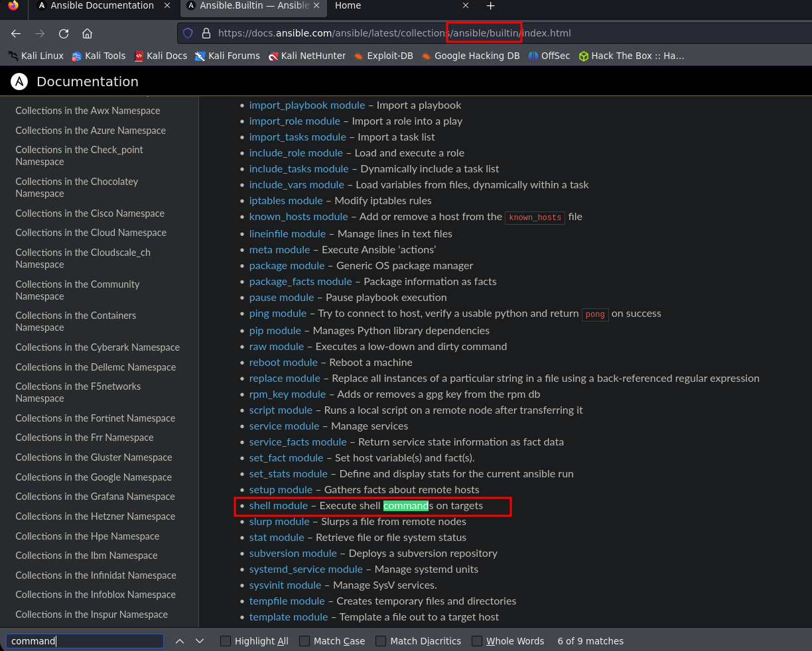The height and width of the screenshot is (651, 812).
Task: Jump to previous match using up chevron
Action: [180, 641]
